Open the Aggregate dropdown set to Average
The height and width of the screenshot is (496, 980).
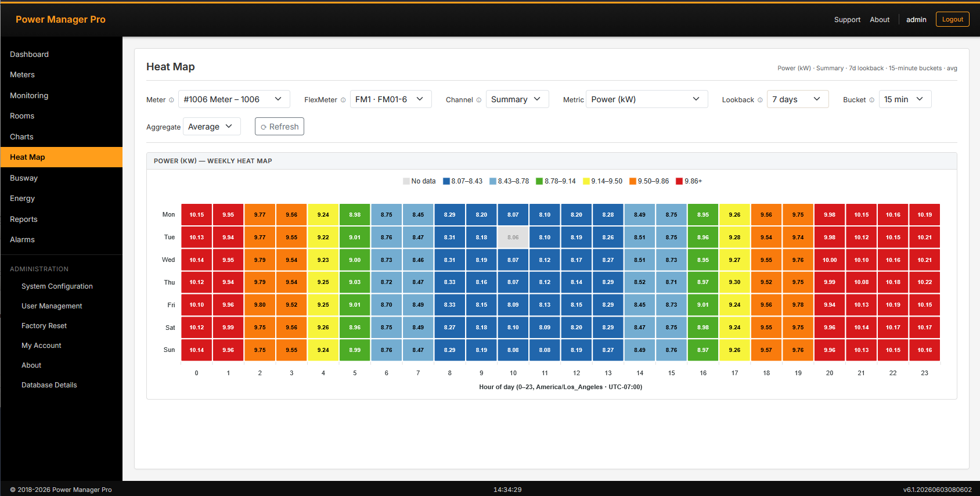pyautogui.click(x=211, y=127)
